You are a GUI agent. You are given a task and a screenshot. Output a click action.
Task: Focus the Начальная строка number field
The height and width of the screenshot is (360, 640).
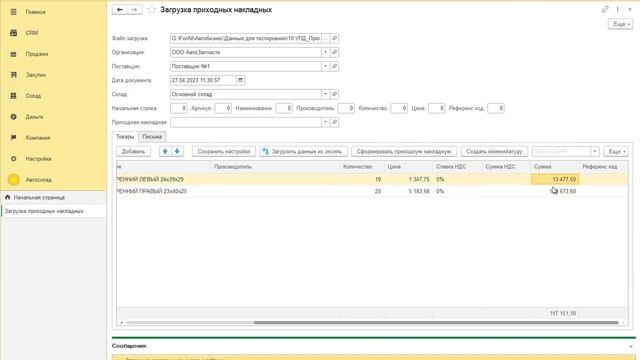[x=179, y=108]
